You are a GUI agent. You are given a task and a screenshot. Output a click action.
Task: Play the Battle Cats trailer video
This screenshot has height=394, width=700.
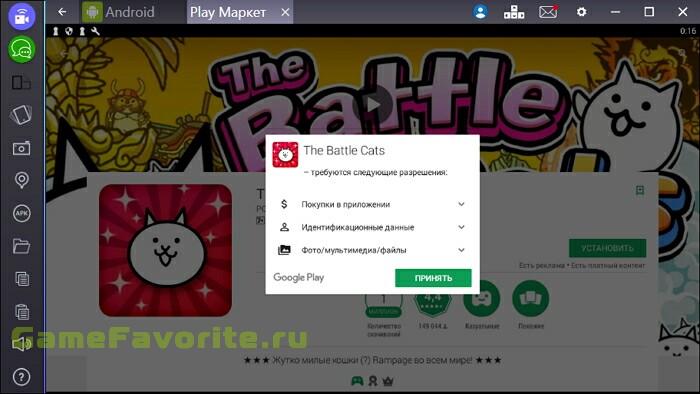(372, 105)
